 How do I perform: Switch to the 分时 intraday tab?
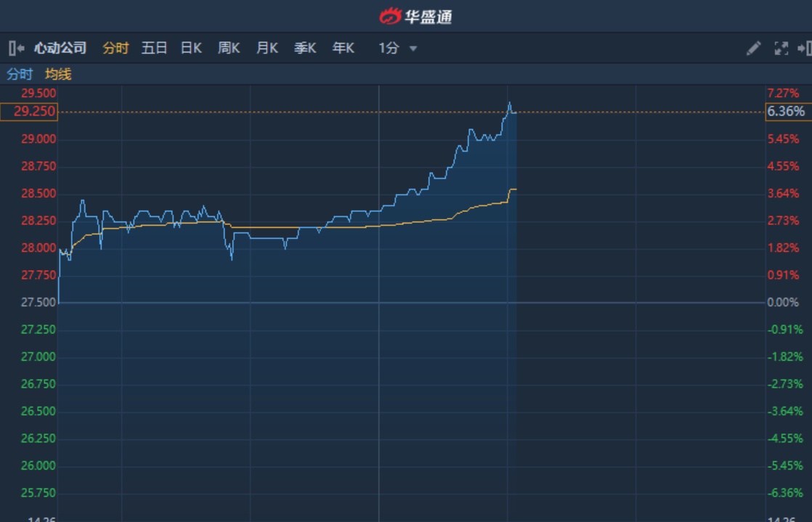click(x=115, y=49)
